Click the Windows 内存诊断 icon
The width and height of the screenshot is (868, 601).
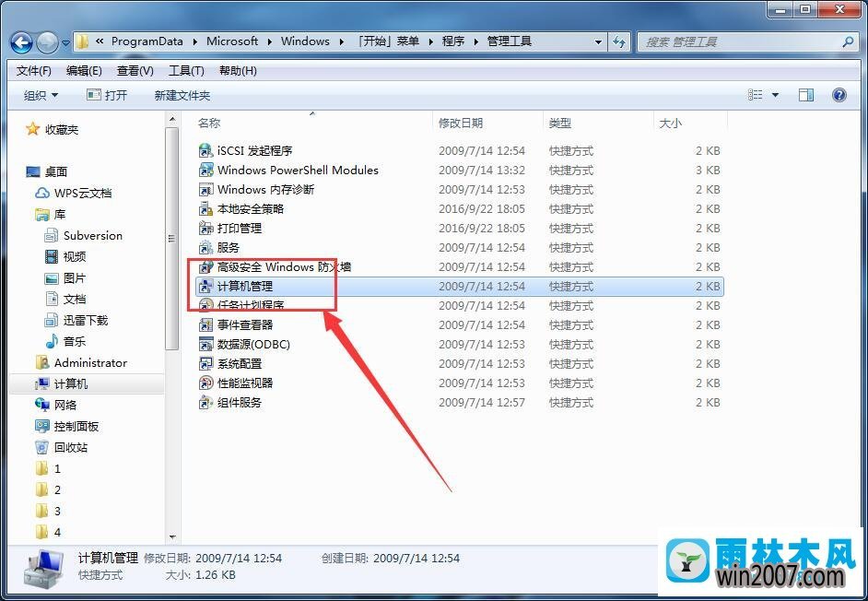point(205,190)
